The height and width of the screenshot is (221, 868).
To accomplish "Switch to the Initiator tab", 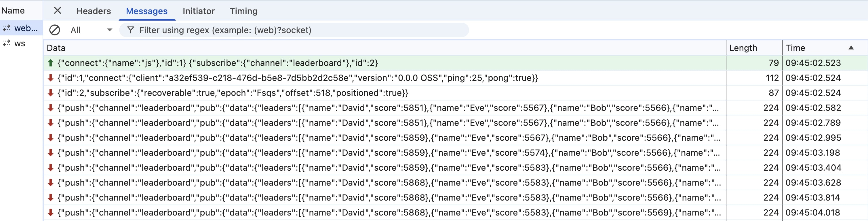I will (x=199, y=11).
